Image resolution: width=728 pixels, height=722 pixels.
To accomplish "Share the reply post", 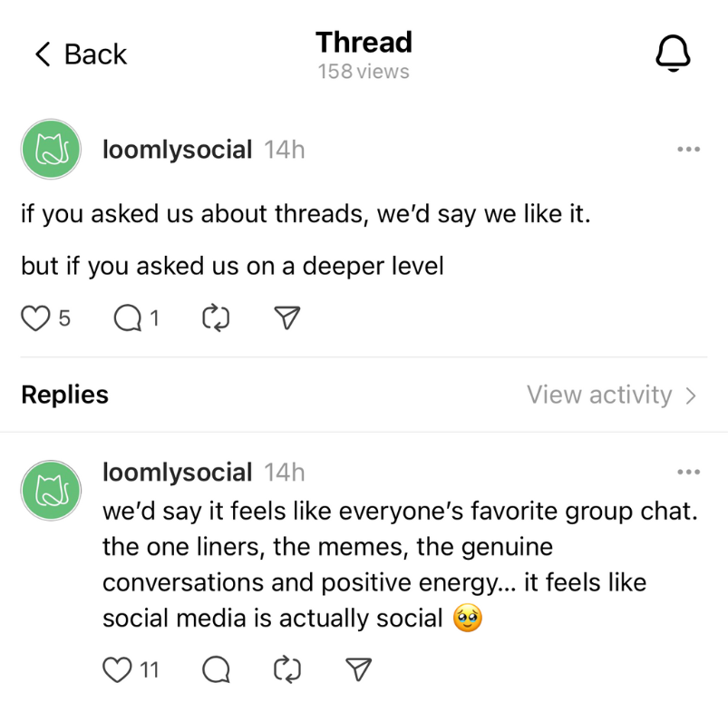I will [x=357, y=669].
